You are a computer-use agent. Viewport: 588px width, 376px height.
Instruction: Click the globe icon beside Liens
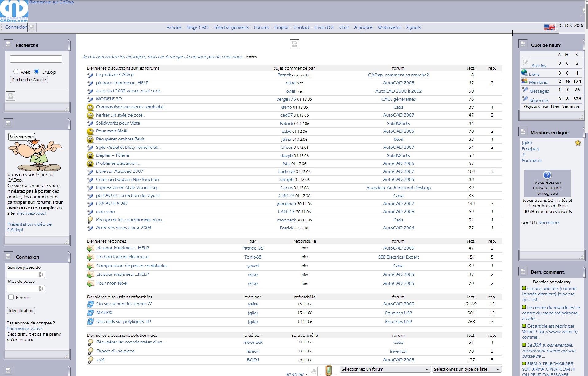(524, 73)
